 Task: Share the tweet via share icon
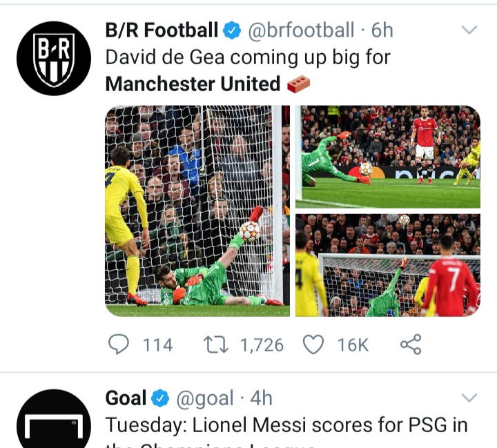pos(411,344)
